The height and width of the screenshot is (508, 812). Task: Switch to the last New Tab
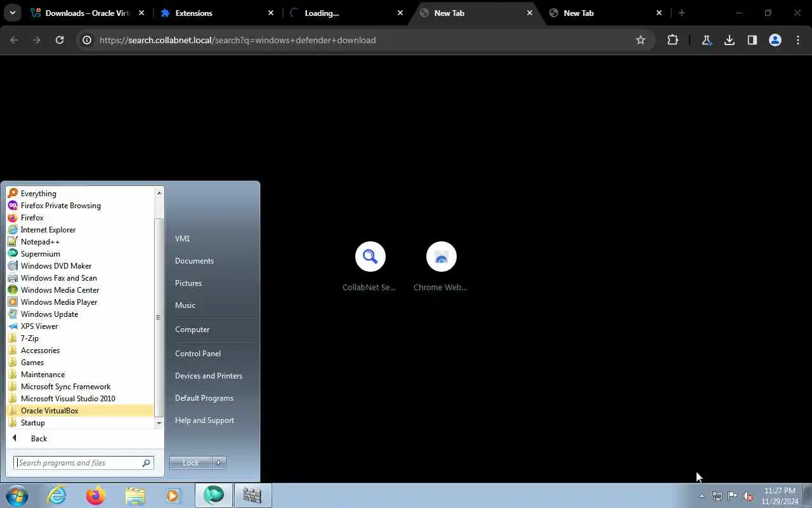click(x=606, y=13)
